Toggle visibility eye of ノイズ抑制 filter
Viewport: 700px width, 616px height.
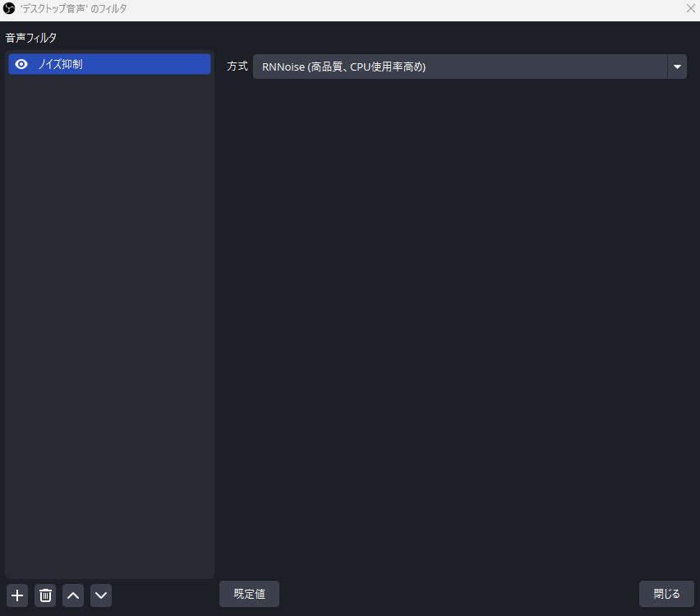[21, 64]
